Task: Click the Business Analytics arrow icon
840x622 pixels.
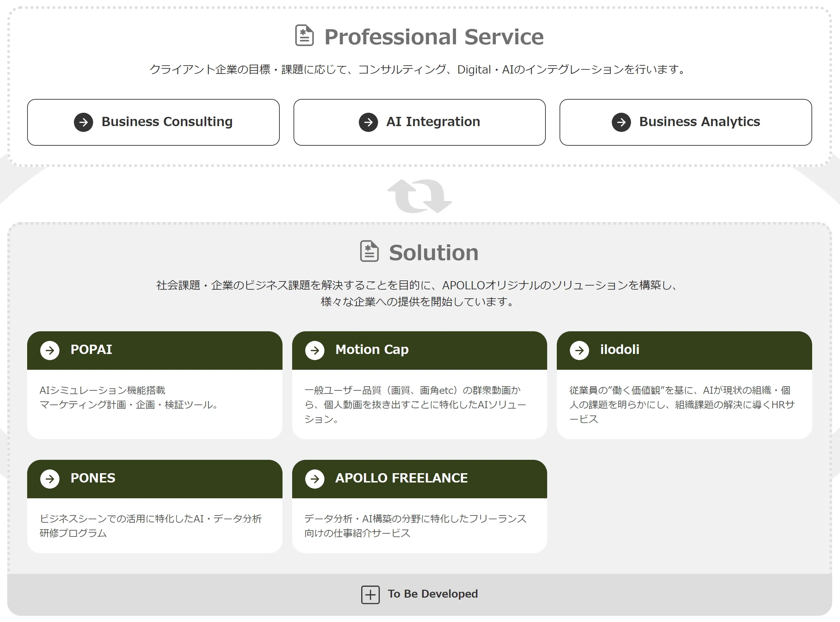Action: tap(621, 122)
